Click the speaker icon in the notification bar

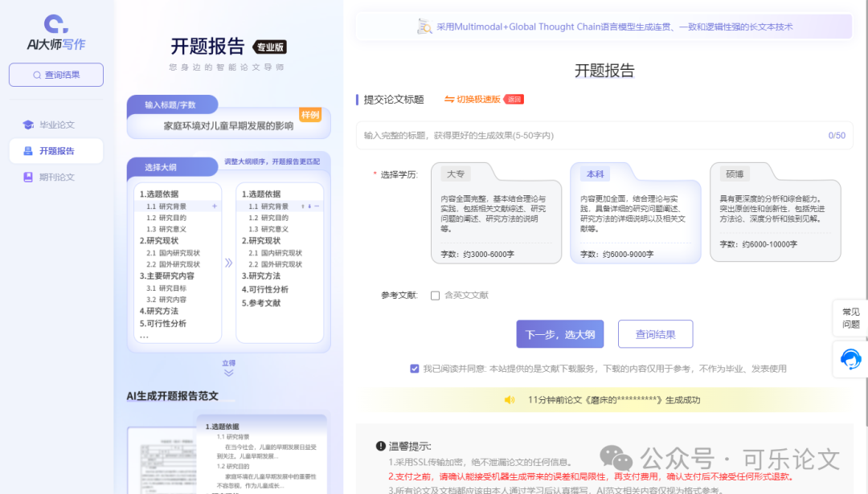(x=509, y=399)
